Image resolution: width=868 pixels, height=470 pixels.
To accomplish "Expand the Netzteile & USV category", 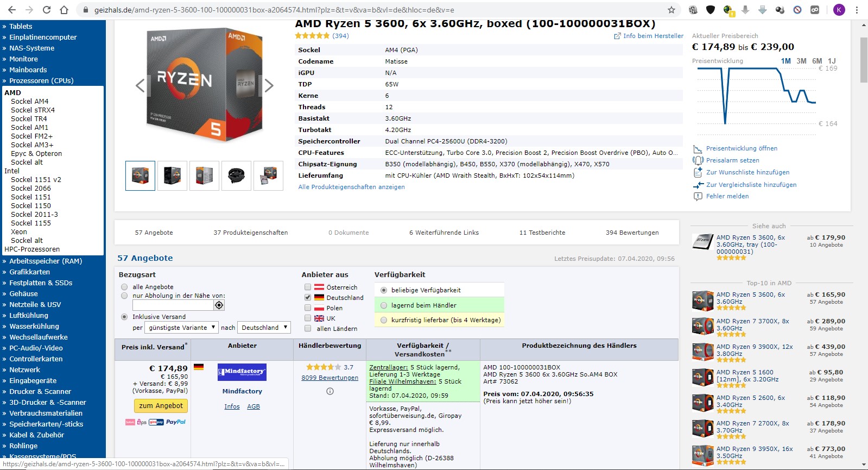I will (35, 304).
